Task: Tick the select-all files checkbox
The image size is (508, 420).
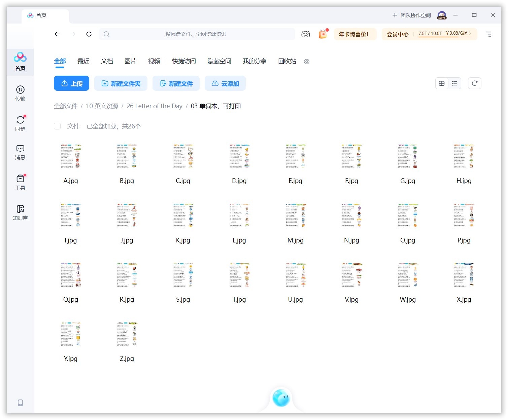Action: [57, 126]
